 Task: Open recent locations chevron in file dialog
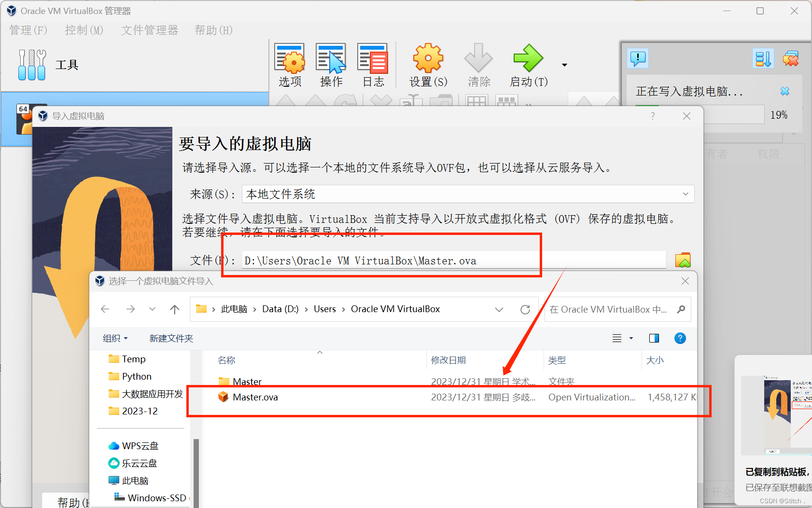153,309
